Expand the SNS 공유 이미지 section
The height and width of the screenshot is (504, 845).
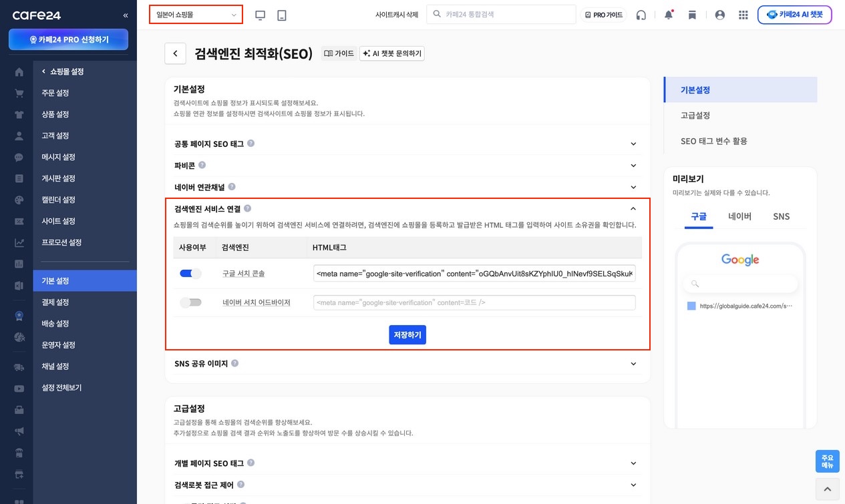[633, 364]
